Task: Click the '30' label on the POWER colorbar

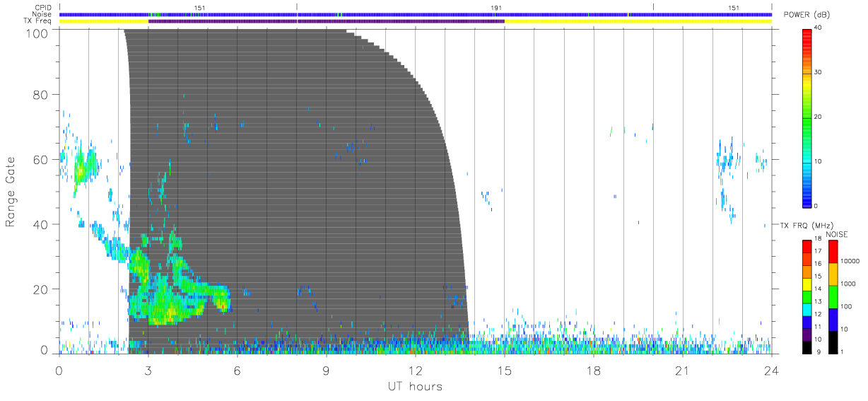Action: (x=819, y=73)
